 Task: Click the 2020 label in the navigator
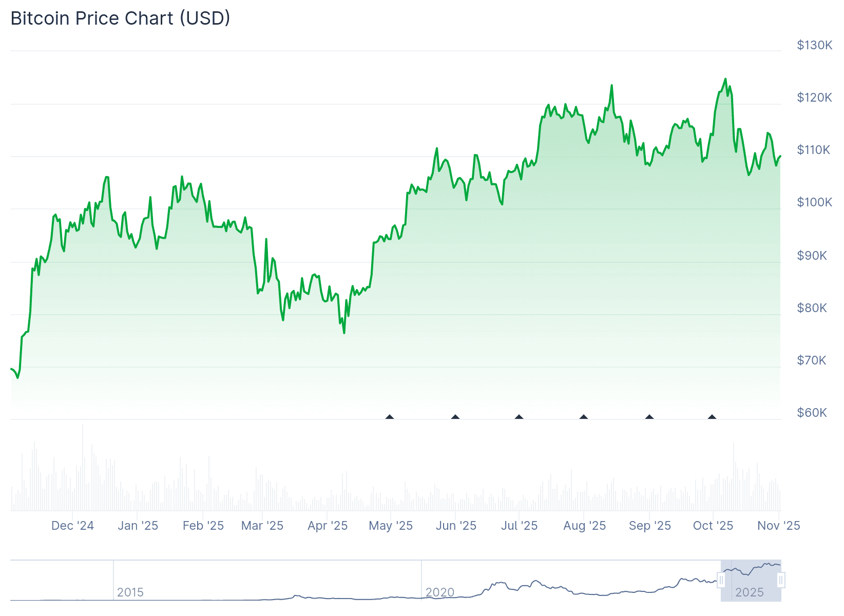[440, 592]
